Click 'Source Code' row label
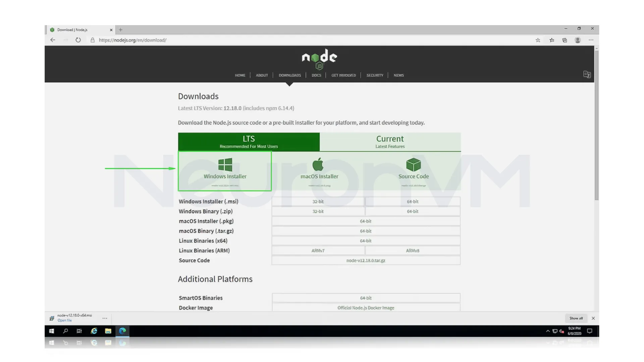 pyautogui.click(x=194, y=260)
